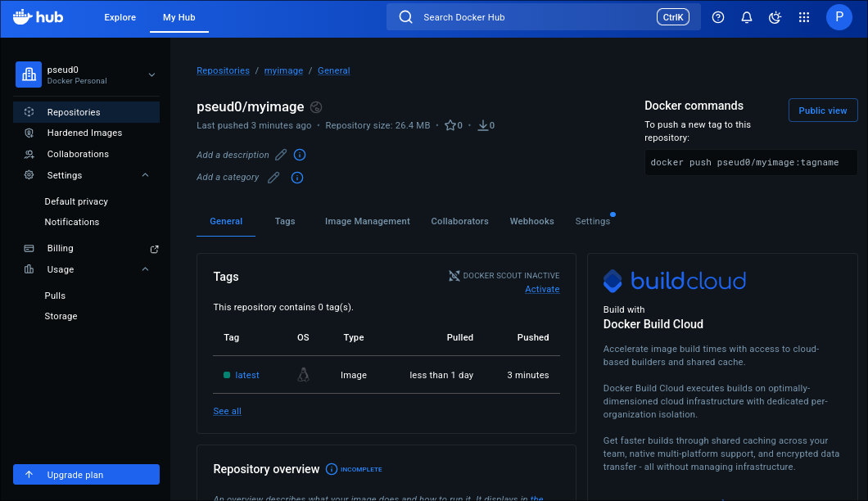Click the Public view button
This screenshot has width=868, height=501.
[x=822, y=111]
